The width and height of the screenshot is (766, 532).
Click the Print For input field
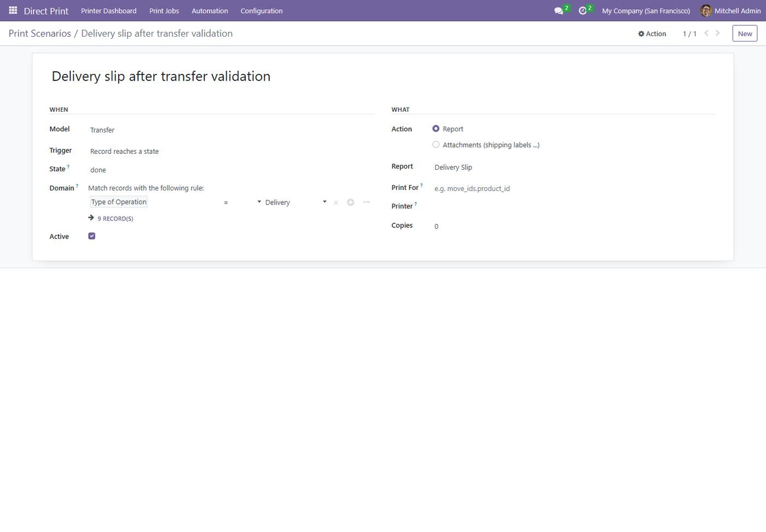click(574, 188)
